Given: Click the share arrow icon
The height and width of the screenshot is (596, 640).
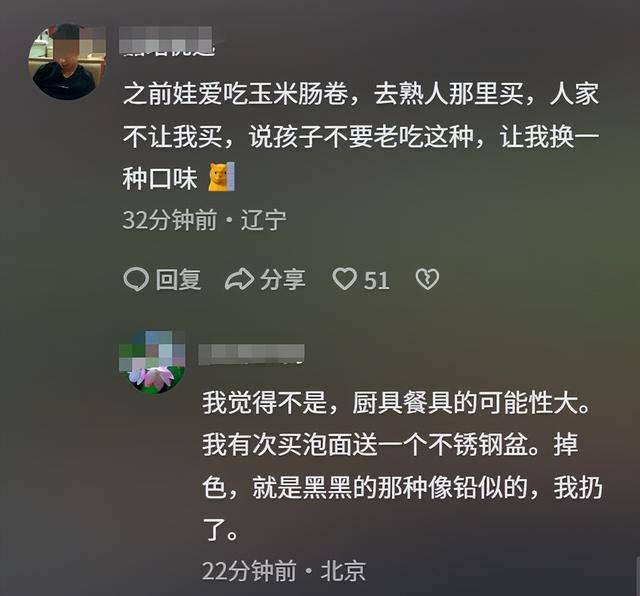Looking at the screenshot, I should [240, 280].
